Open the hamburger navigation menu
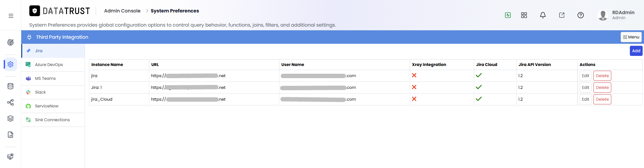Image resolution: width=644 pixels, height=168 pixels. [11, 16]
